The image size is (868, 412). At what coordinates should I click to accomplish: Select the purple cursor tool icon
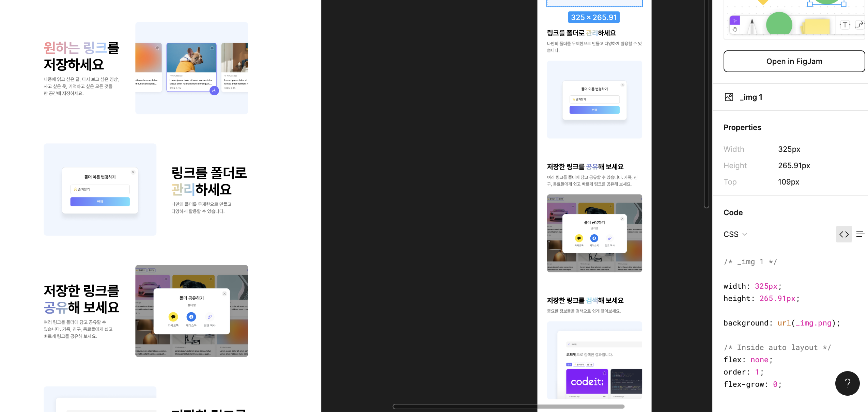735,20
